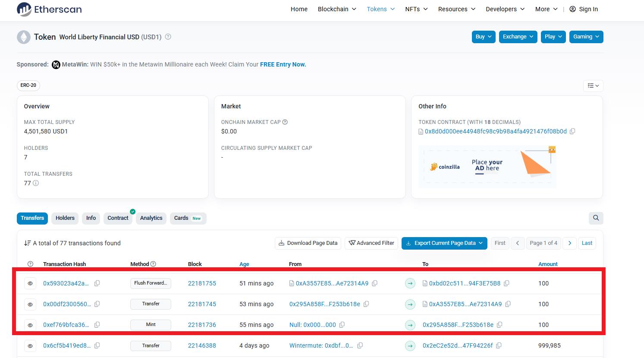Open the Play dropdown button

553,37
